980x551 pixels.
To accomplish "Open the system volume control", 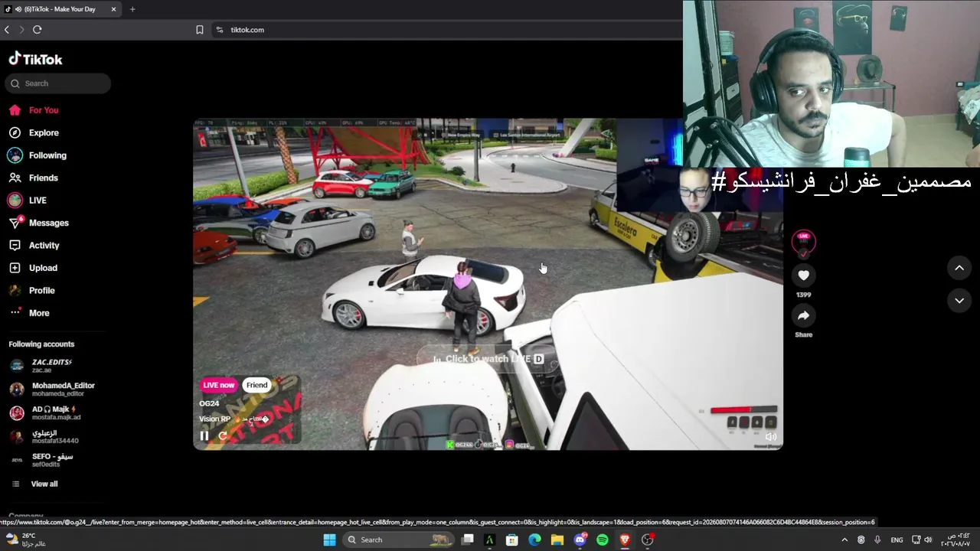I will tap(928, 540).
